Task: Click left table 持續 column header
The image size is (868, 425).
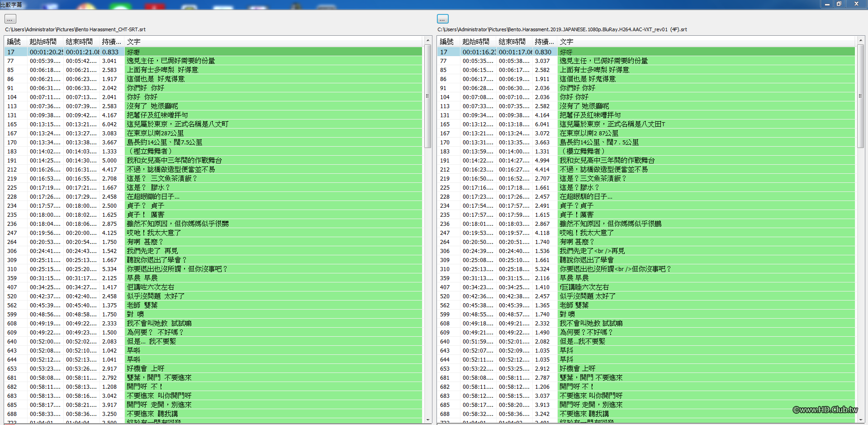Action: [112, 42]
